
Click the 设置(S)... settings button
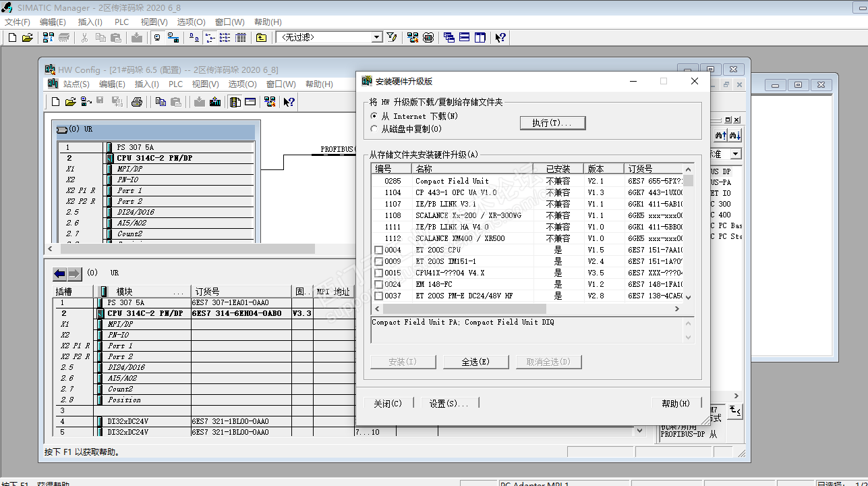point(449,404)
